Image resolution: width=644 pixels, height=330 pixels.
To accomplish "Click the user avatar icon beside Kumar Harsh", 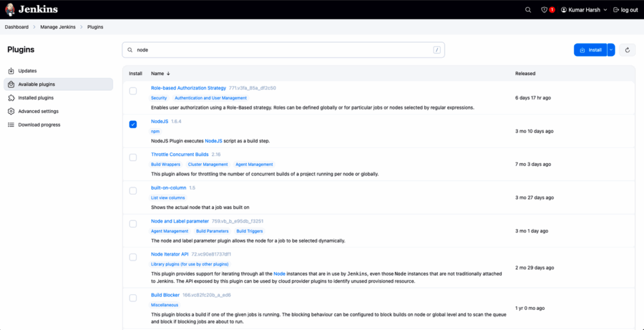I will click(564, 10).
